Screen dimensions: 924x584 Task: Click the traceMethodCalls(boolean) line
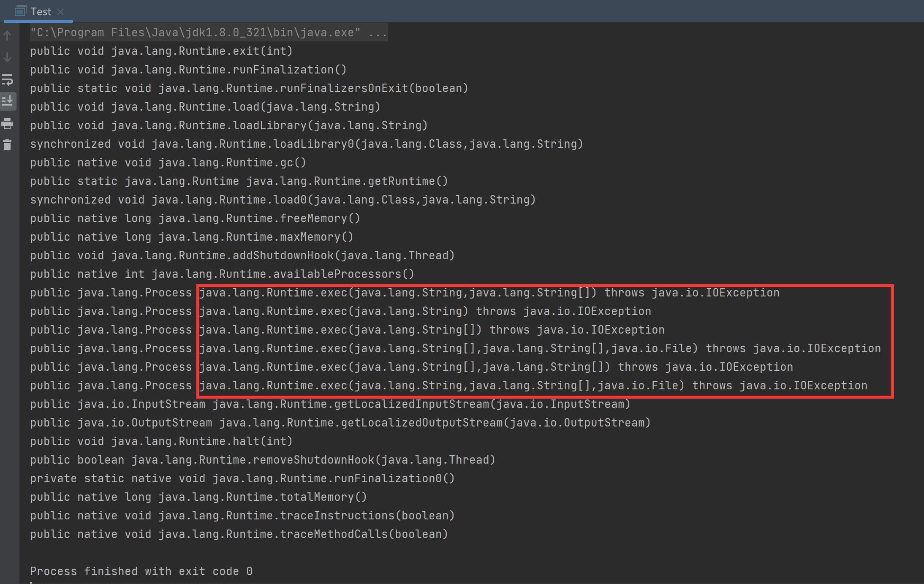pyautogui.click(x=239, y=534)
